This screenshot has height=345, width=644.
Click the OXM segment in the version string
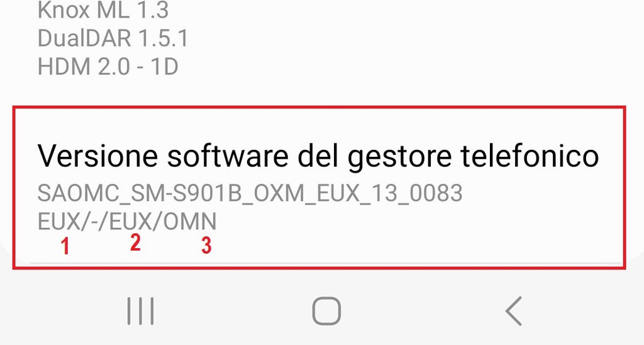point(279,193)
